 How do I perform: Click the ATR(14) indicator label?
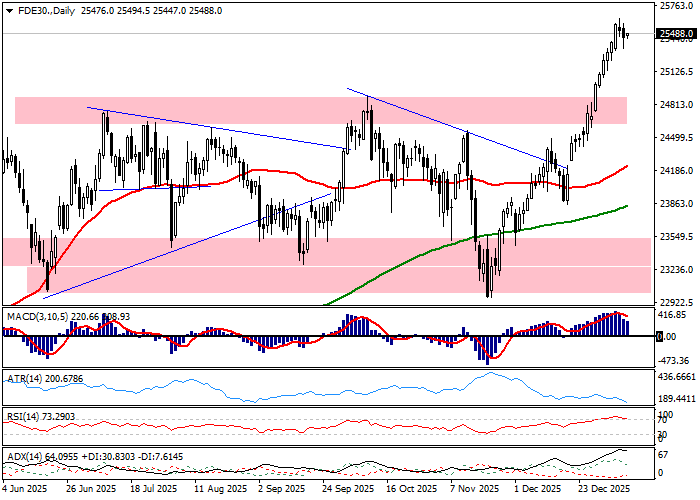[20, 380]
